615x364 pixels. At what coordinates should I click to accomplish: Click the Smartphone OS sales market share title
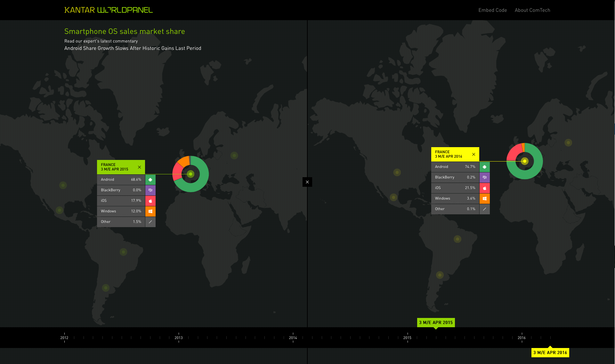point(125,31)
